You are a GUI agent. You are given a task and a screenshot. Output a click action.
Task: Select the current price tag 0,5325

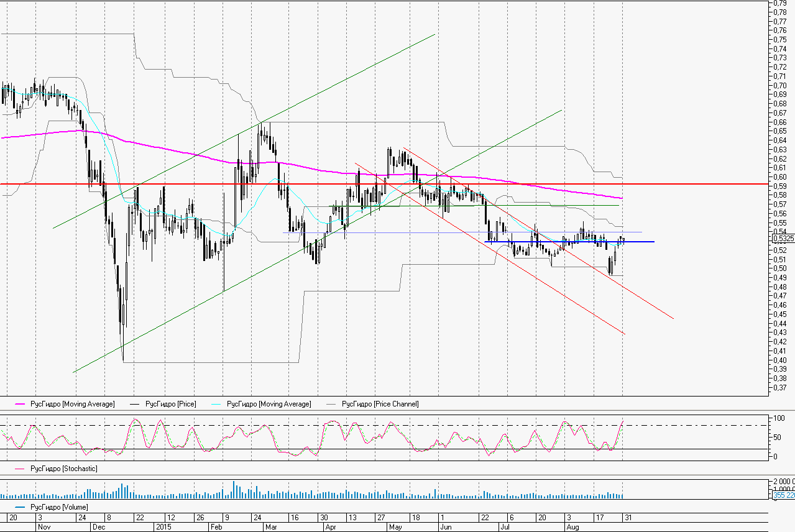tap(783, 238)
